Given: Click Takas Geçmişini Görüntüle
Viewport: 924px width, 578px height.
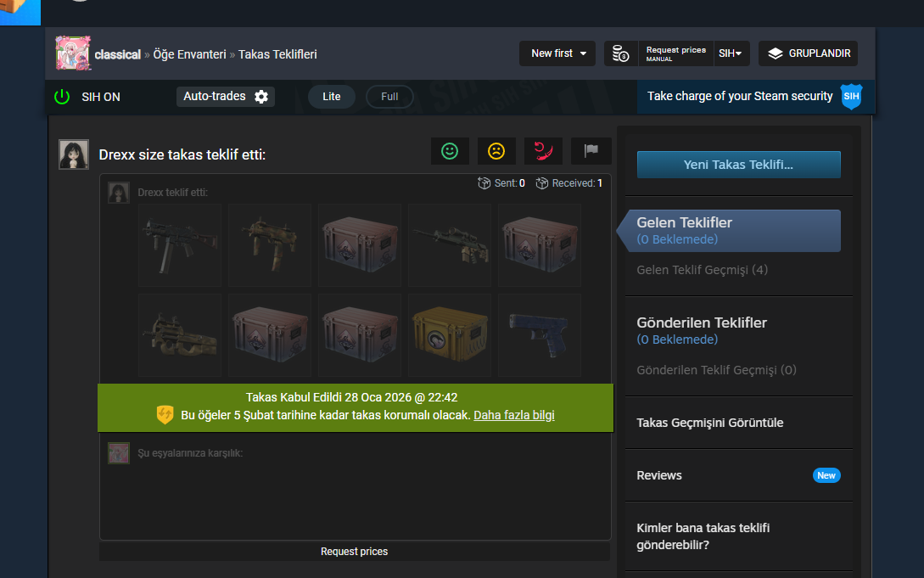Looking at the screenshot, I should (709, 423).
